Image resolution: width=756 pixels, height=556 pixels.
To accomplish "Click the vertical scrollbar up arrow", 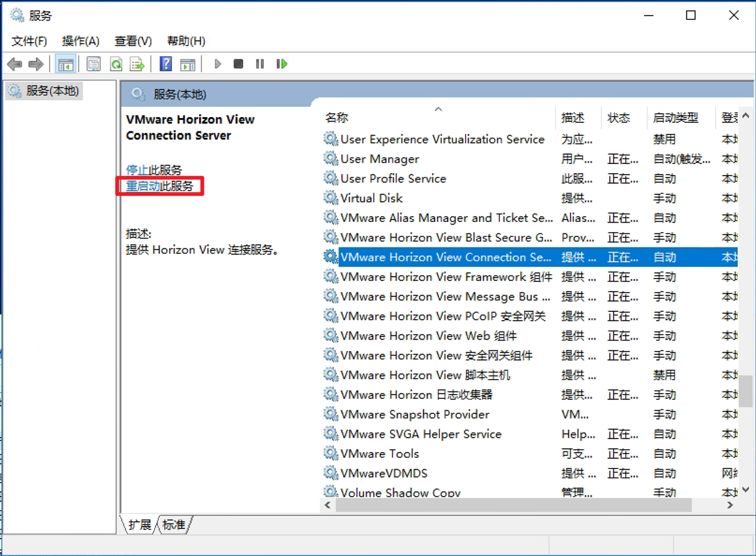I will click(x=746, y=116).
